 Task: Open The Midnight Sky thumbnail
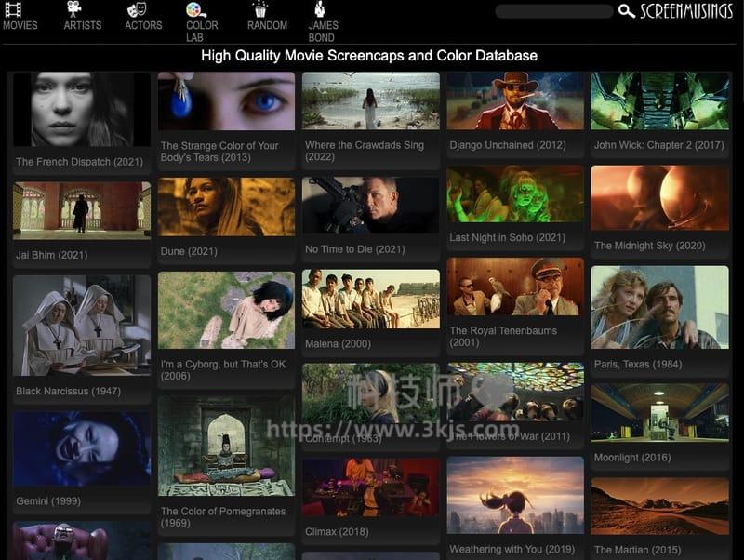[659, 198]
